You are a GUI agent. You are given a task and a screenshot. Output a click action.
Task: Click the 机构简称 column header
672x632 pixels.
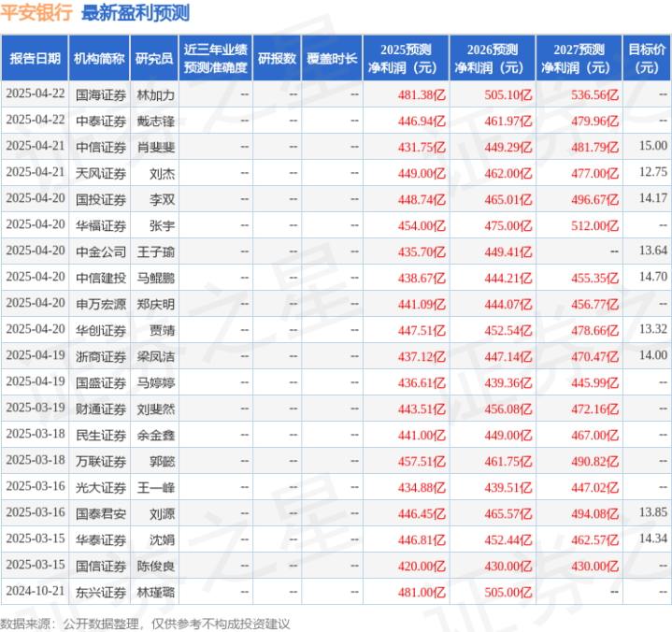[99, 58]
